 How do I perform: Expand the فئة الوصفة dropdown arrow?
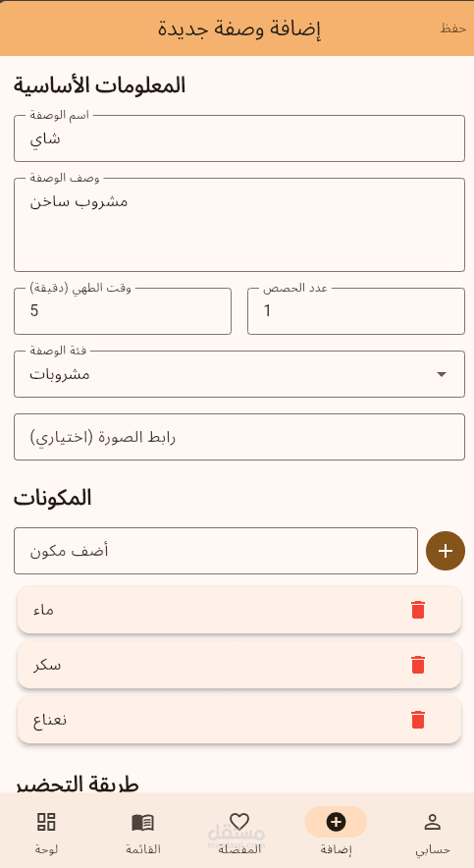click(442, 375)
